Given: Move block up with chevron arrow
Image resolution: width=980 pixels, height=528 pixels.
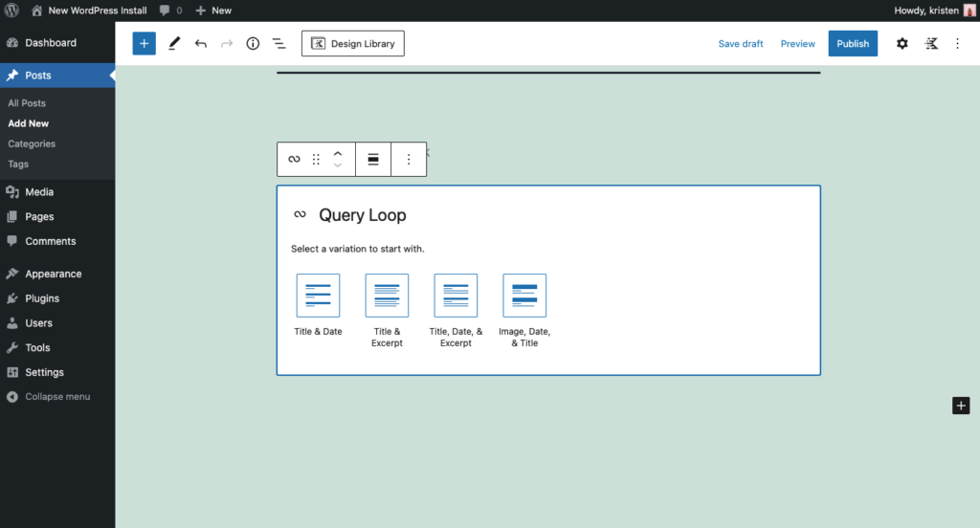Looking at the screenshot, I should [338, 153].
